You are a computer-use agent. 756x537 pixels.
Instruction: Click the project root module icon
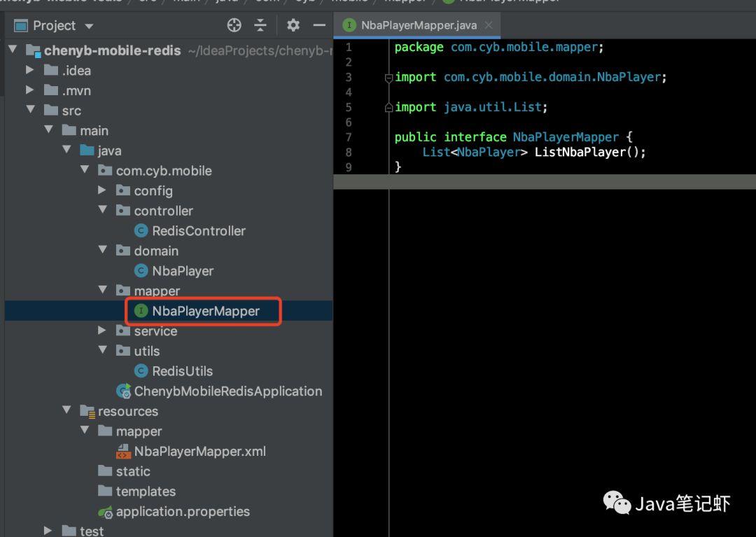tap(34, 50)
